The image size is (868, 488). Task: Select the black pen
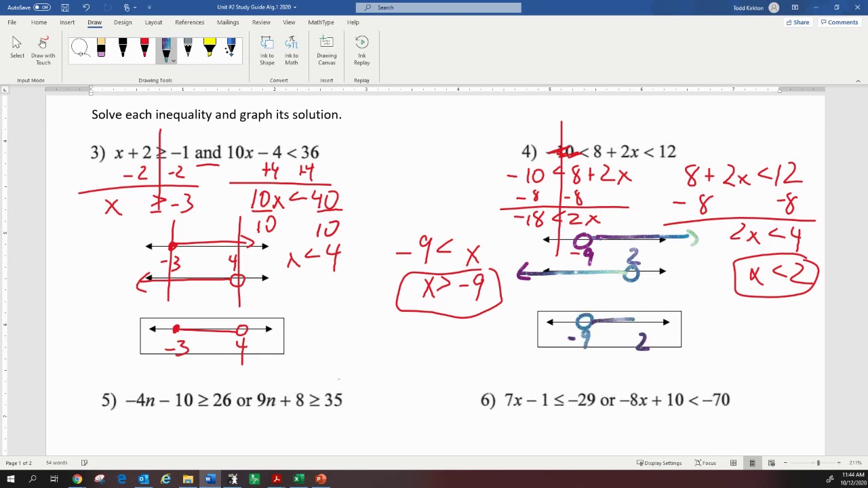(123, 49)
